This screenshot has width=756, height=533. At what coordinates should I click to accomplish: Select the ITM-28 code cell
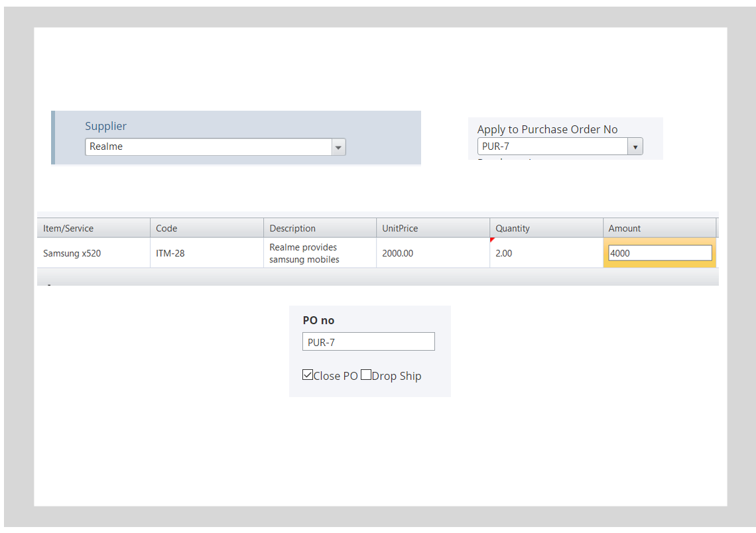(x=207, y=253)
